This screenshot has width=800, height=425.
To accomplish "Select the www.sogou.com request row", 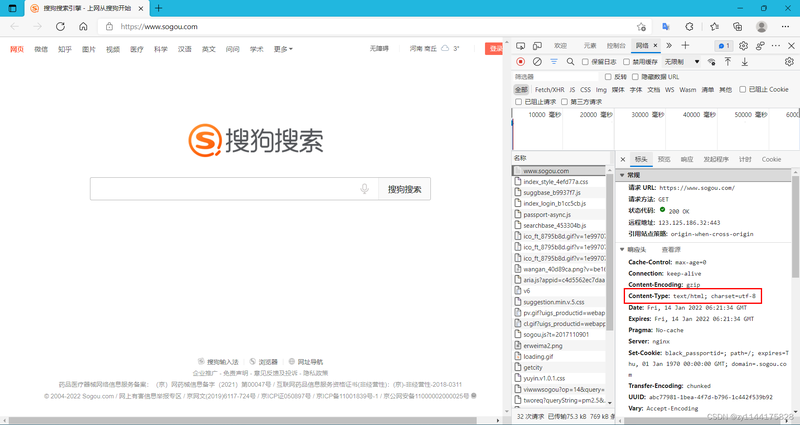I will 559,171.
